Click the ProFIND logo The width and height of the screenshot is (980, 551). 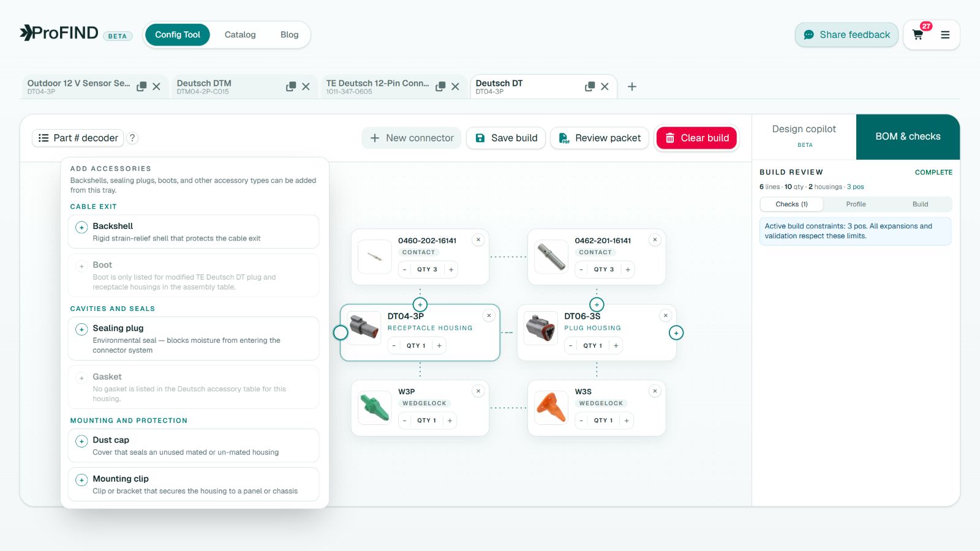pos(59,33)
